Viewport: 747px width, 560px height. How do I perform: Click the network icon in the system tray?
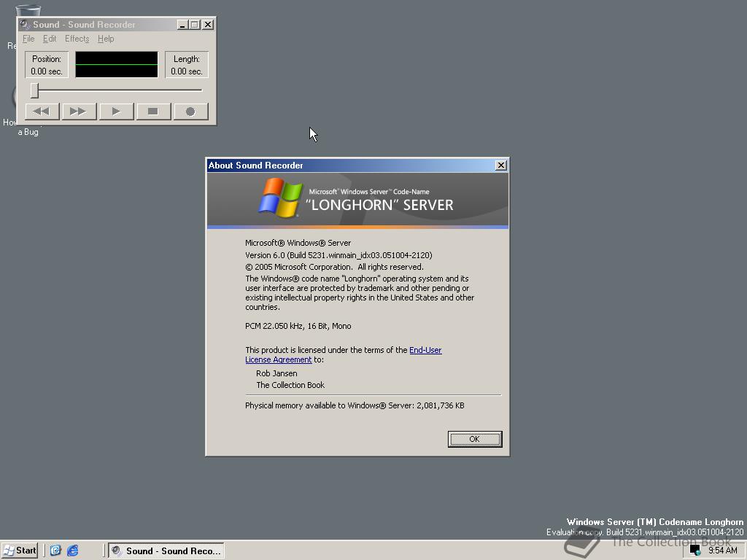pos(695,551)
